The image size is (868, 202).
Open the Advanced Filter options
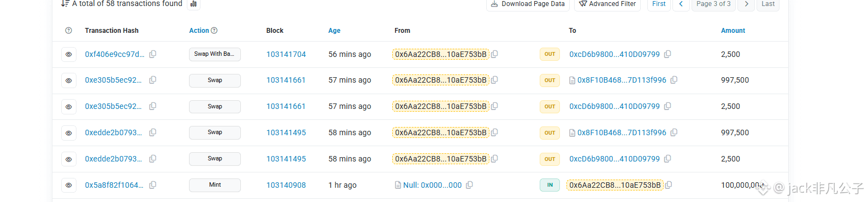tap(607, 4)
